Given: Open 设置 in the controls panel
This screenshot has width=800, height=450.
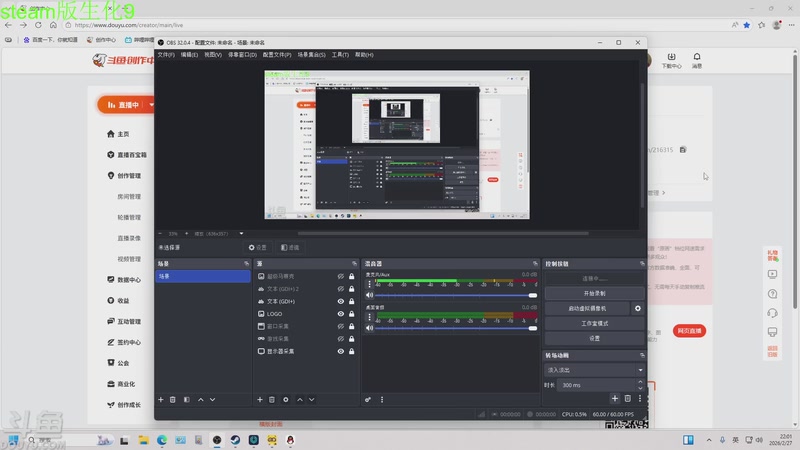Looking at the screenshot, I should (x=594, y=338).
